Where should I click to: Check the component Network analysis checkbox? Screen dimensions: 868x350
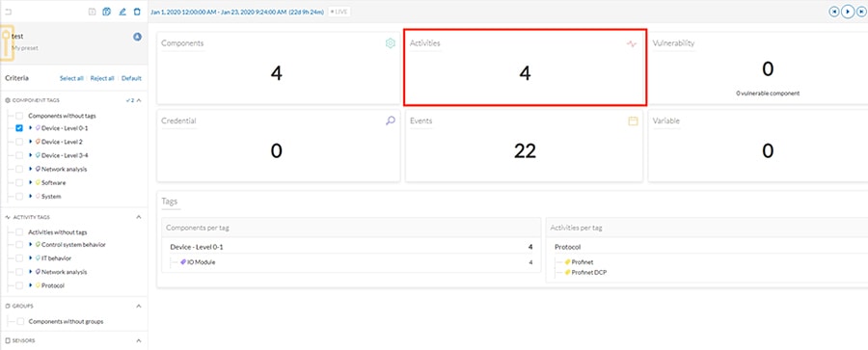pyautogui.click(x=19, y=169)
